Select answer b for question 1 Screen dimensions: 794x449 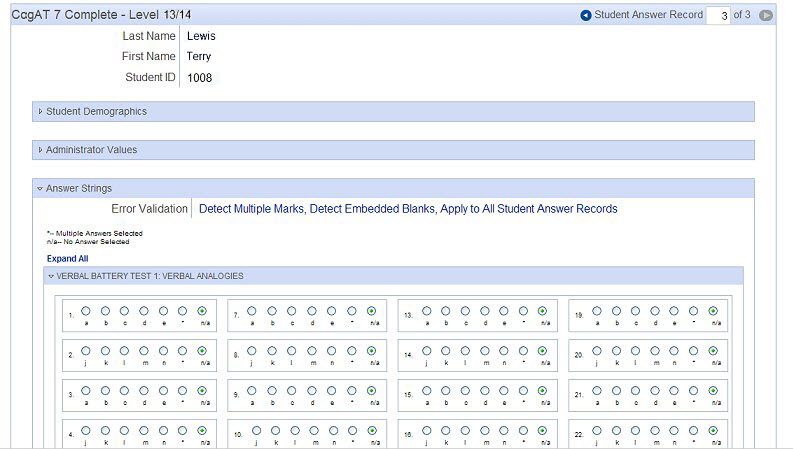point(105,311)
